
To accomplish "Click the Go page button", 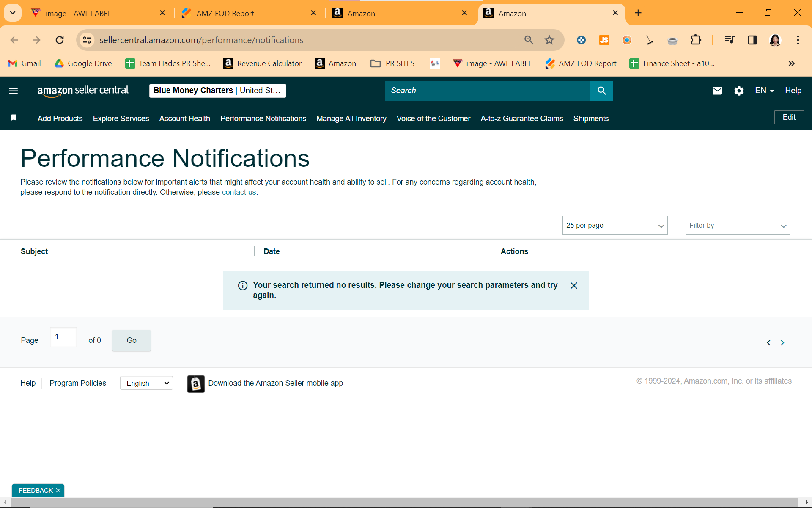I will (131, 340).
